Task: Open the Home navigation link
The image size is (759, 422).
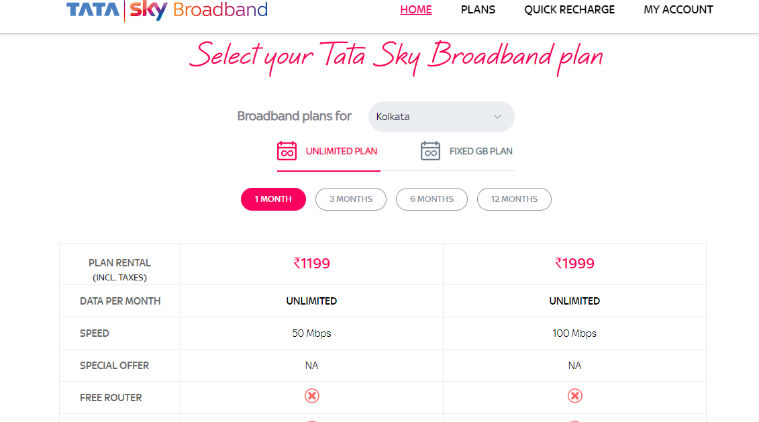Action: [x=416, y=10]
